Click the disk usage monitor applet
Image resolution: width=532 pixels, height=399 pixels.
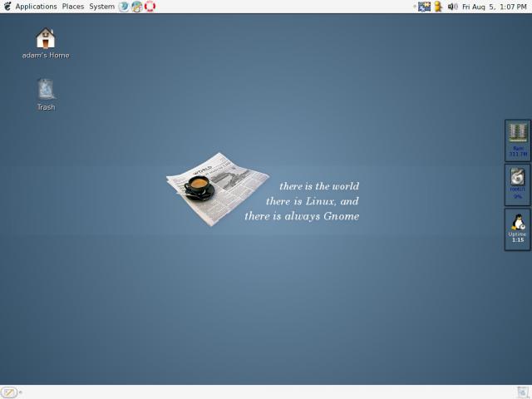[517, 185]
